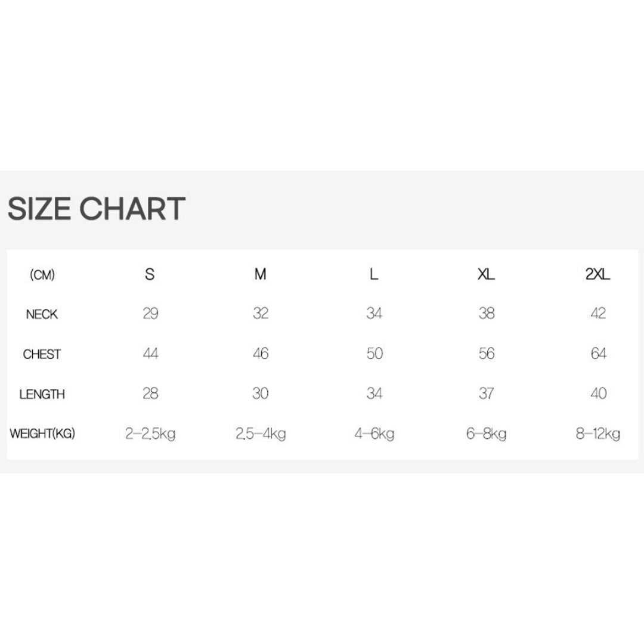Select the M size column header
This screenshot has width=644, height=644.
coord(260,274)
